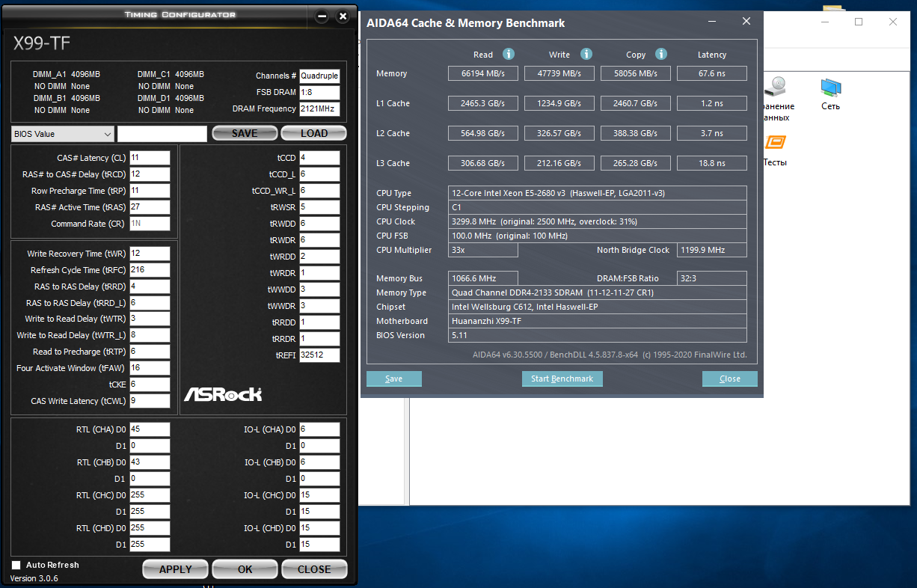Viewport: 917px width, 588px height.
Task: Click the RAS# Active Time (tRAS) field
Action: coord(150,207)
